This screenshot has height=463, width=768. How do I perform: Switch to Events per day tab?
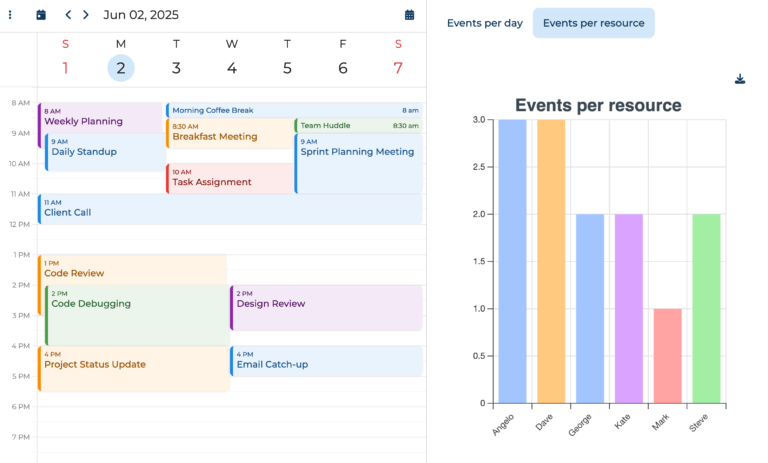(x=484, y=23)
